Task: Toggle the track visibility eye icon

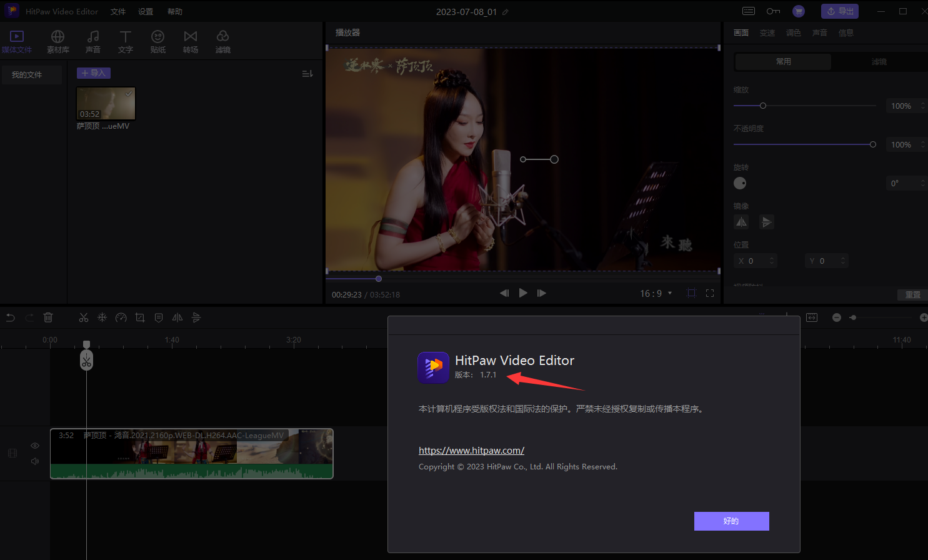Action: point(35,446)
